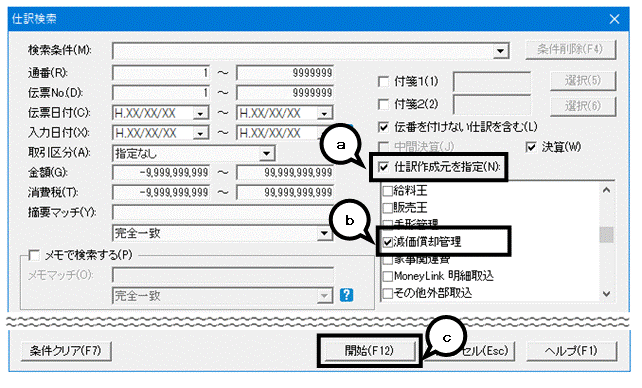642x388 pixels.
Task: Click the 摘要マッチ(Y) text field
Action: [x=223, y=212]
